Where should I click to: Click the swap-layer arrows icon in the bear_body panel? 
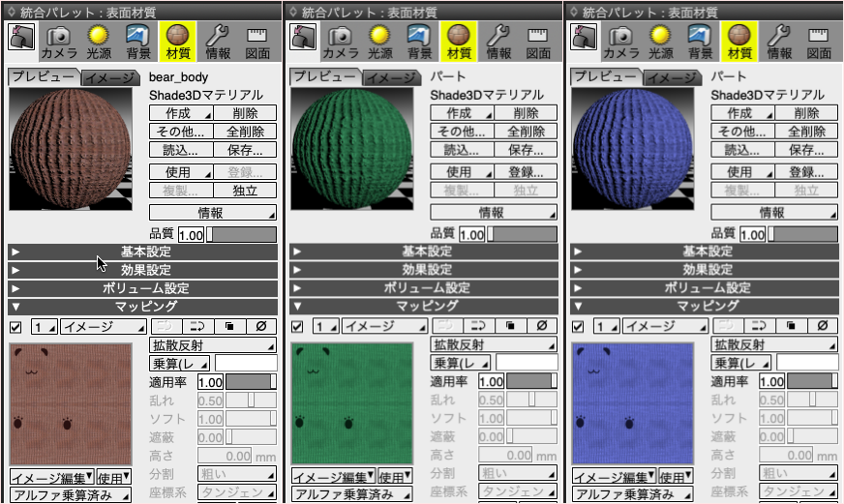pyautogui.click(x=197, y=326)
